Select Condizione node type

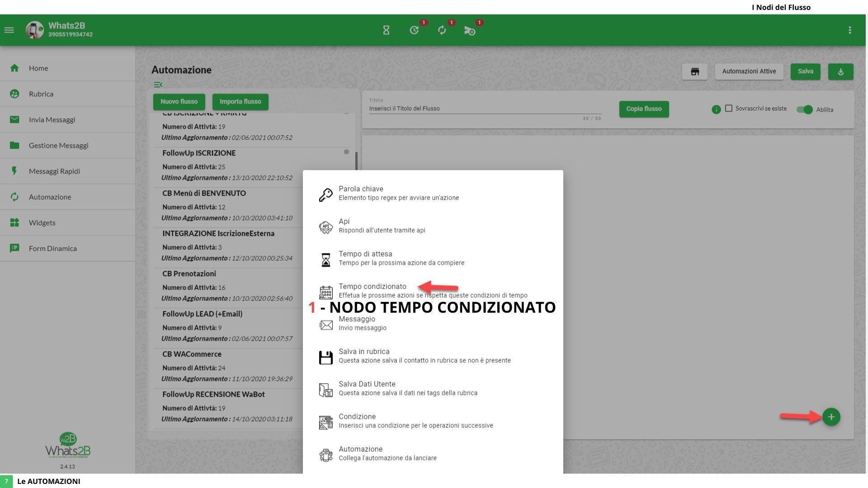(x=433, y=421)
